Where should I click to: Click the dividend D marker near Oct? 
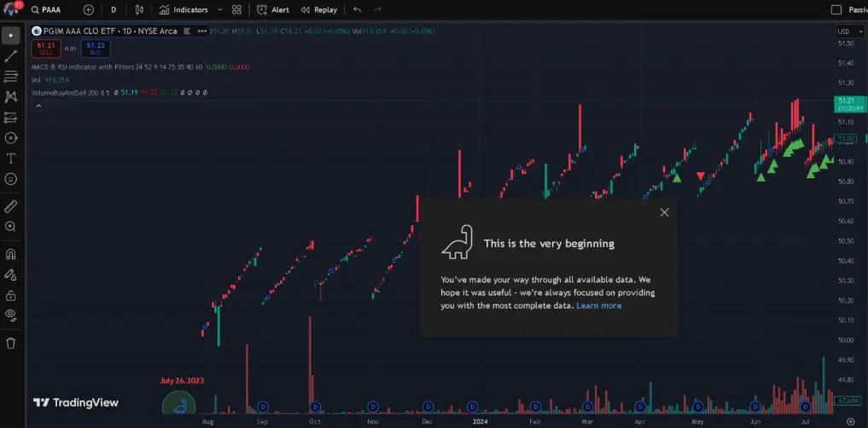coord(315,407)
